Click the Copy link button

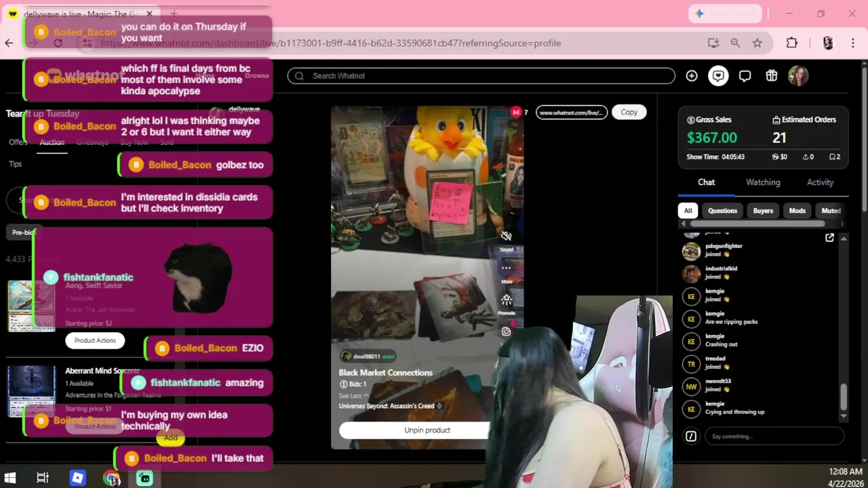(x=629, y=112)
